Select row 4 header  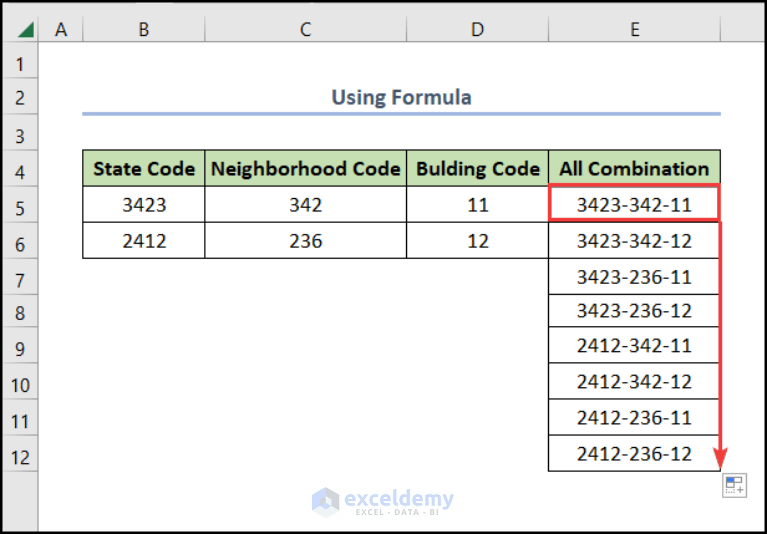[20, 169]
